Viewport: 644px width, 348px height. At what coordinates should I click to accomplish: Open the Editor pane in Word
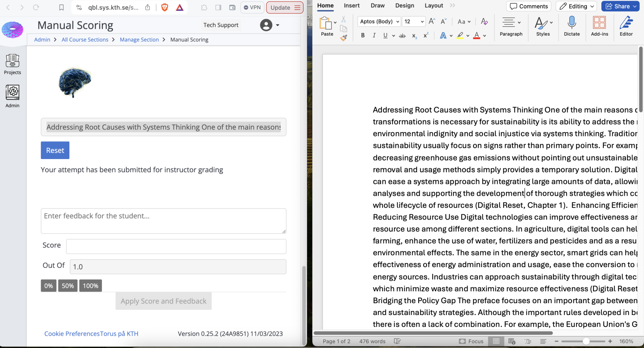pyautogui.click(x=626, y=26)
